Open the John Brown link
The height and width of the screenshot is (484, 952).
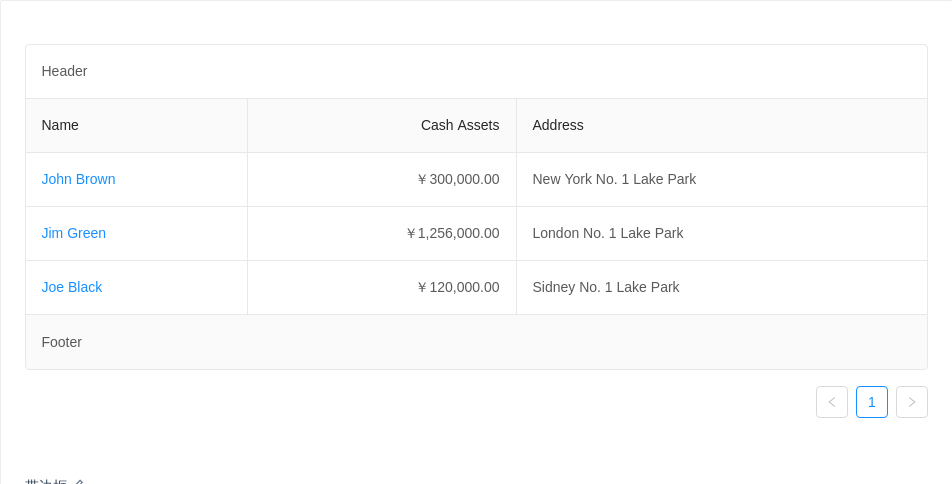78,179
